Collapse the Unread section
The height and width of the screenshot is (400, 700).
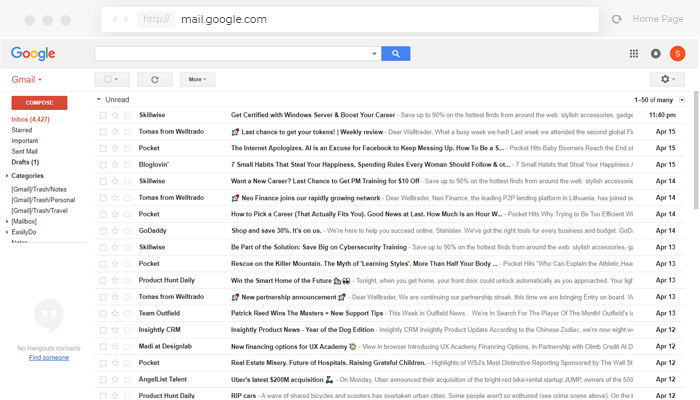(x=99, y=99)
